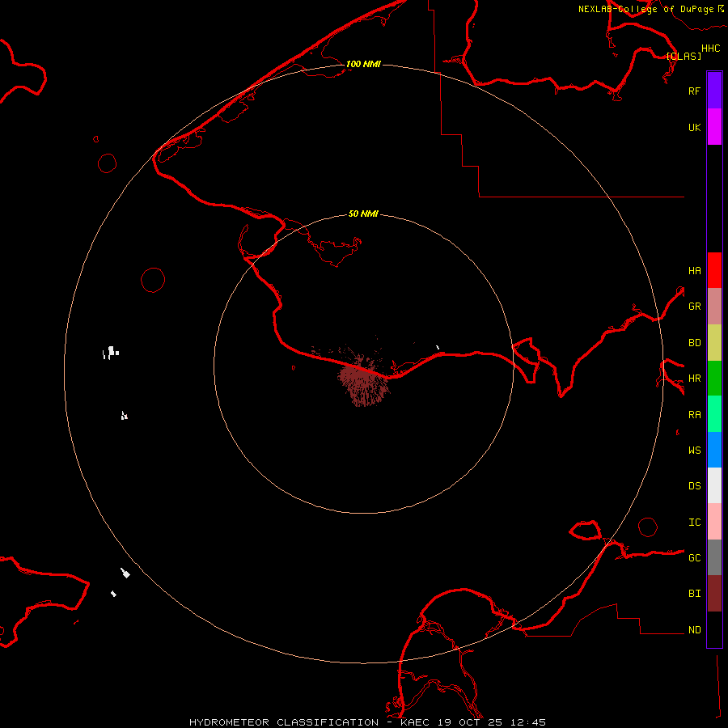Pick the gray GC ground clutter swatch
Screen dimensions: 728x728
point(714,557)
